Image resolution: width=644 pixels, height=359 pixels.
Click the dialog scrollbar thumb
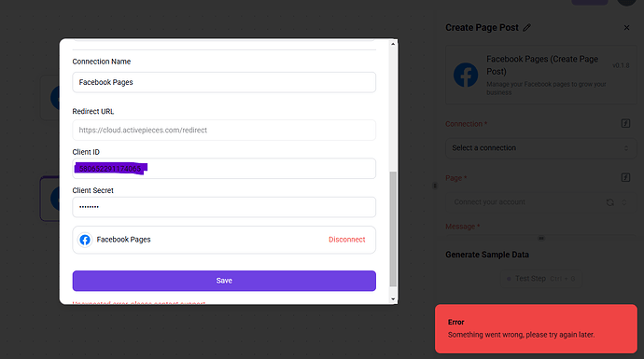coord(393,229)
